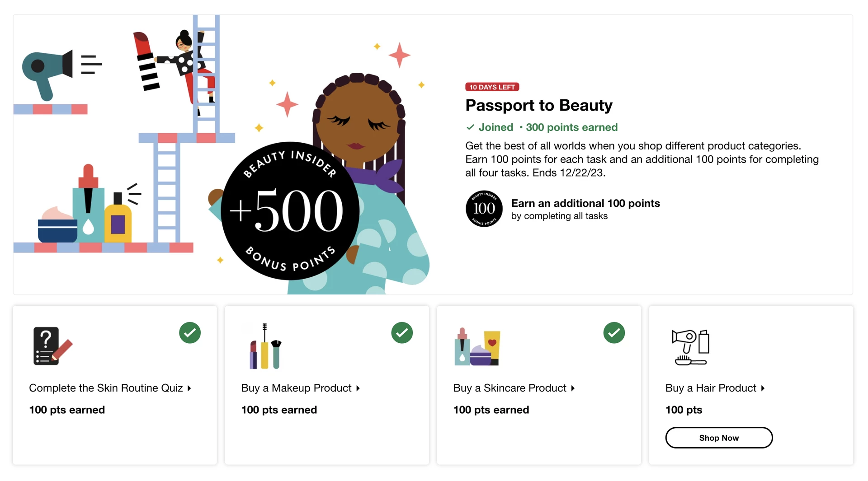Click the green checkmark on the Makeup Product card
The image size is (868, 481).
pyautogui.click(x=402, y=333)
